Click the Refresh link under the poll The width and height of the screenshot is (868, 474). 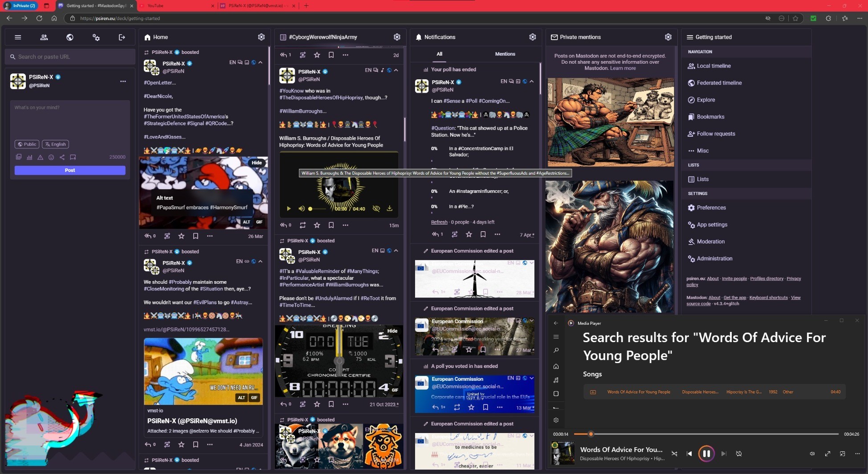(439, 222)
